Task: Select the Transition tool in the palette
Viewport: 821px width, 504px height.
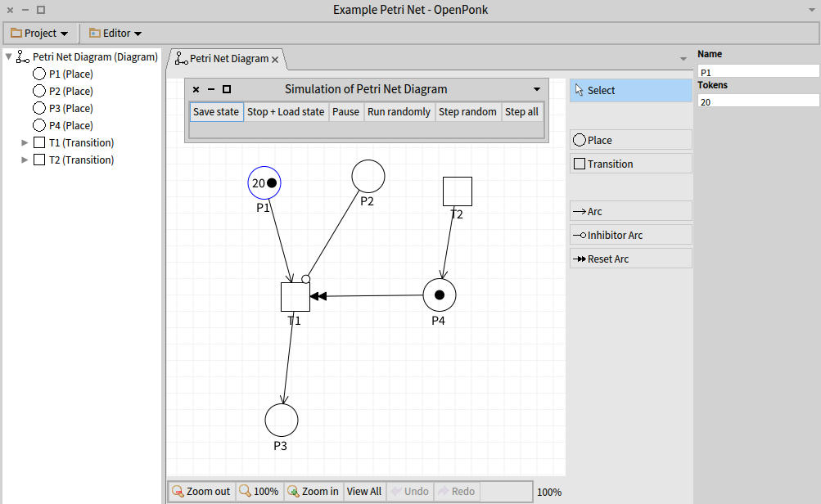Action: tap(630, 163)
